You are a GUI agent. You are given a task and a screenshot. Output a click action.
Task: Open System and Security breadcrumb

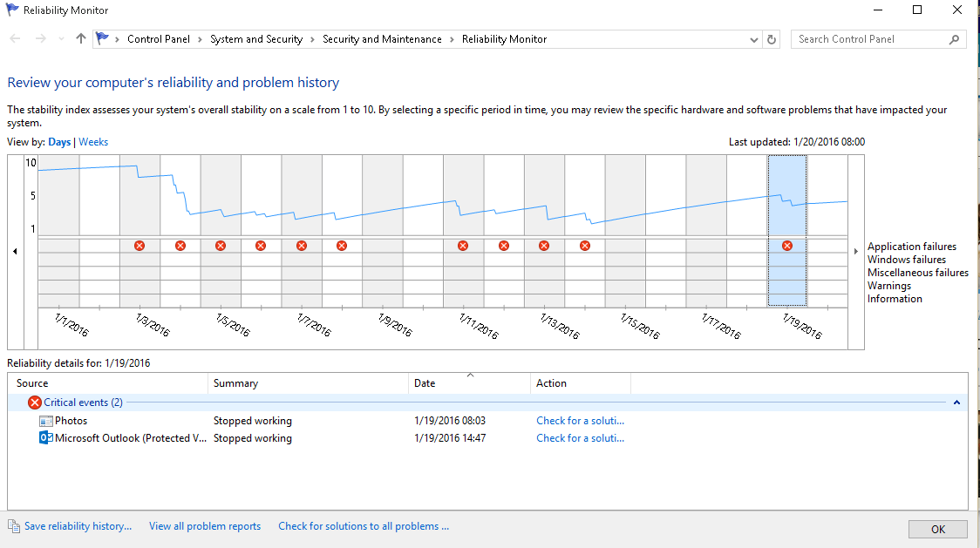[256, 38]
